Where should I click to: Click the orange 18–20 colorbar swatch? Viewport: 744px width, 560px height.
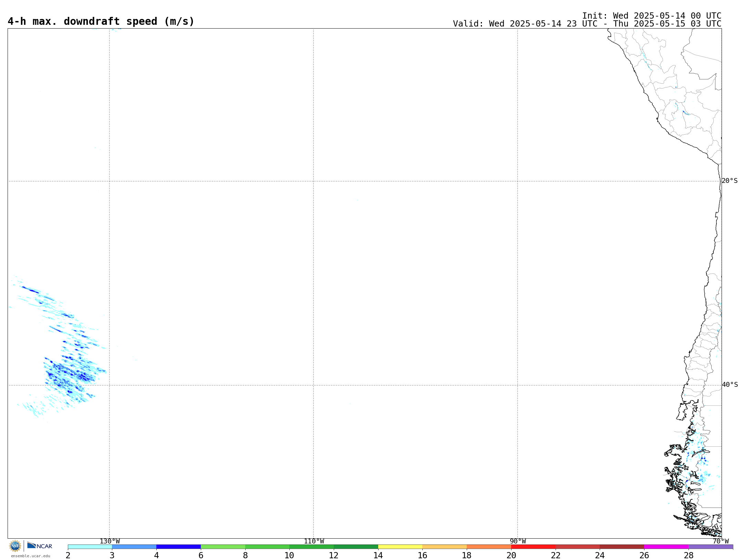[x=489, y=547]
